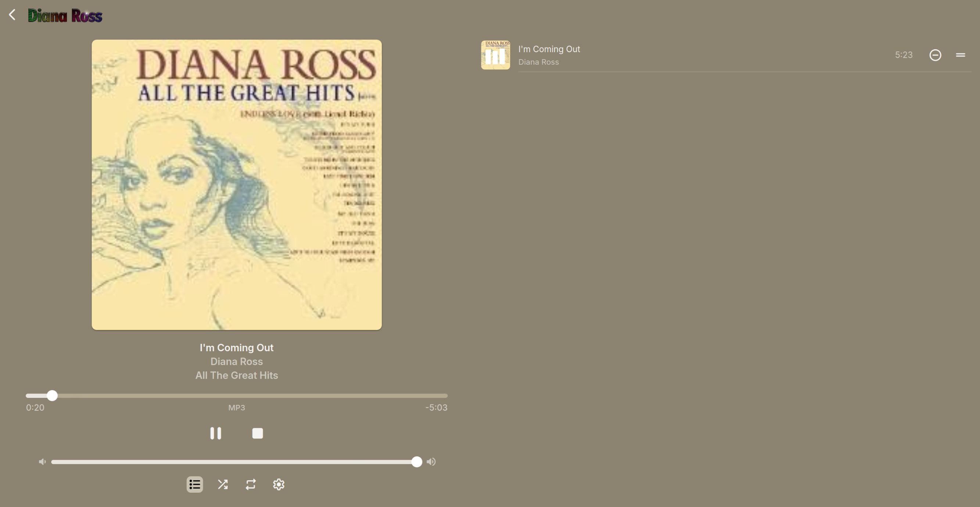Click the reorder handle for queue track
The width and height of the screenshot is (980, 507).
[961, 55]
